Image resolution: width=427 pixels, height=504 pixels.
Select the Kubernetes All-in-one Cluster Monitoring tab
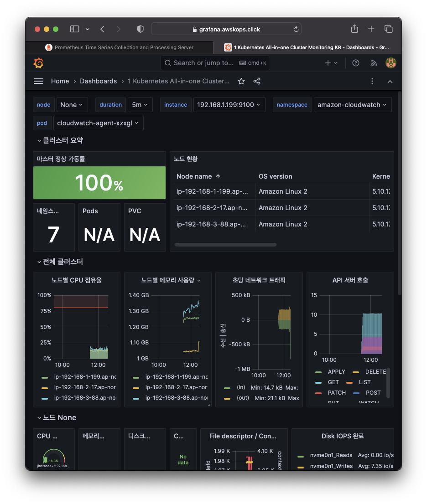pyautogui.click(x=307, y=47)
